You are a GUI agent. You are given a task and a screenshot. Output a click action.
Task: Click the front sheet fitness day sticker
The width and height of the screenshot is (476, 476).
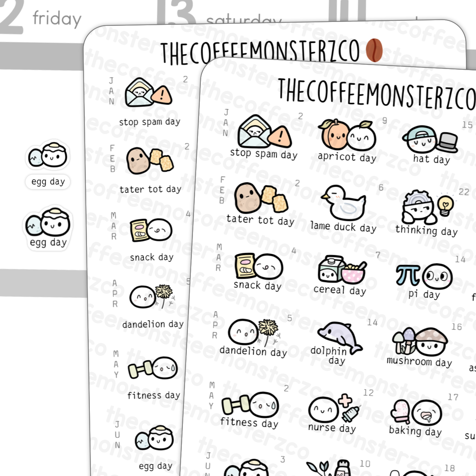pyautogui.click(x=250, y=411)
